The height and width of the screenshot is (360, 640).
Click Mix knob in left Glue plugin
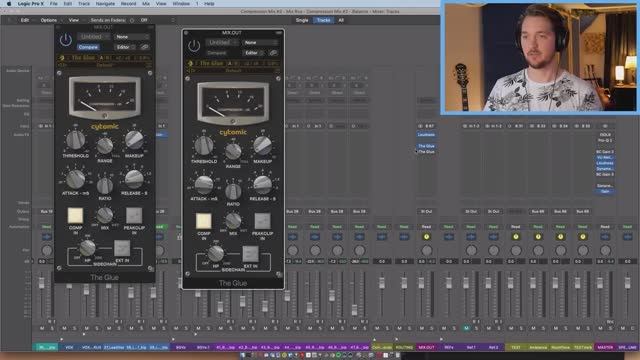click(x=105, y=215)
